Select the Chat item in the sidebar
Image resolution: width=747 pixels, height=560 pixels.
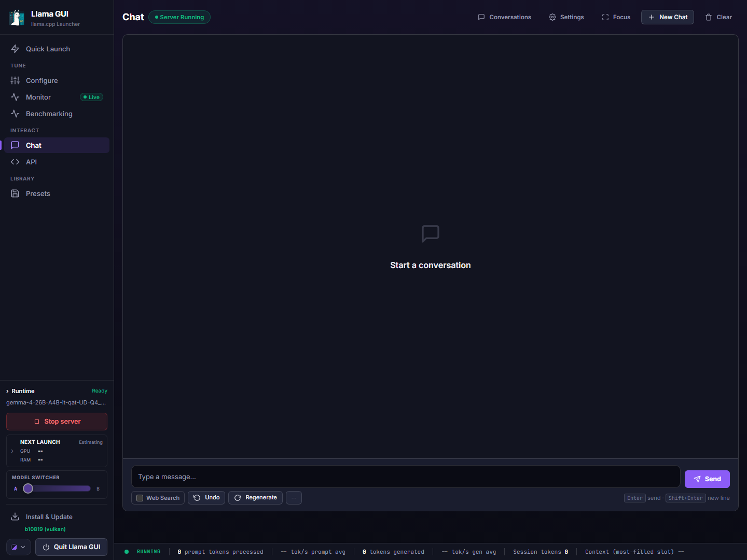tap(57, 145)
